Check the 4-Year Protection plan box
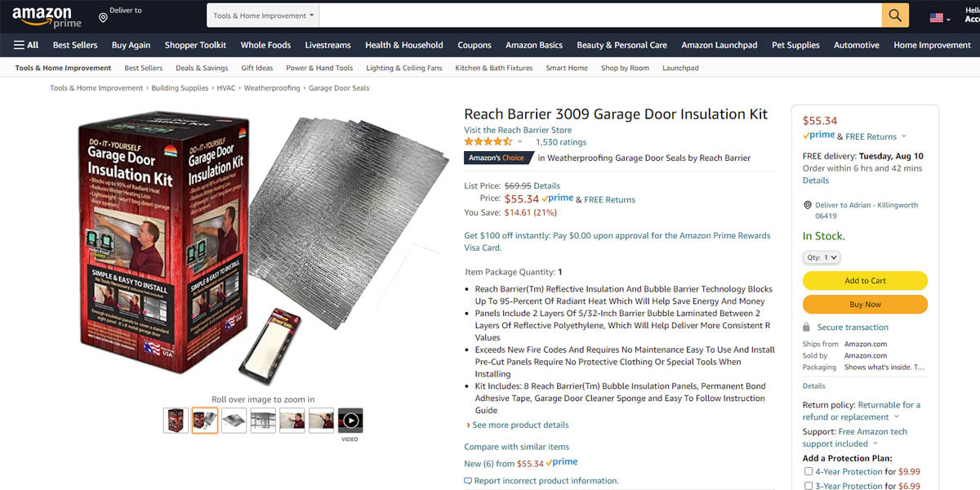 pos(808,471)
